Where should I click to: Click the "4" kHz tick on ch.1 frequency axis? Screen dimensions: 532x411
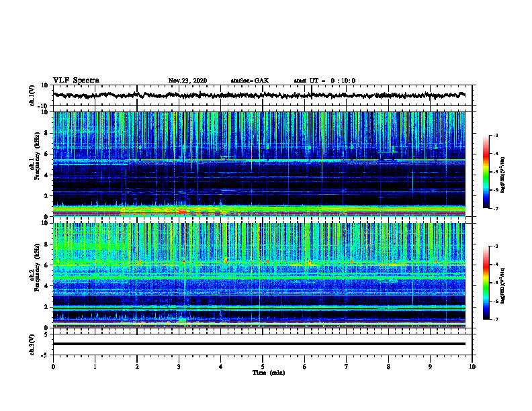tap(46, 175)
